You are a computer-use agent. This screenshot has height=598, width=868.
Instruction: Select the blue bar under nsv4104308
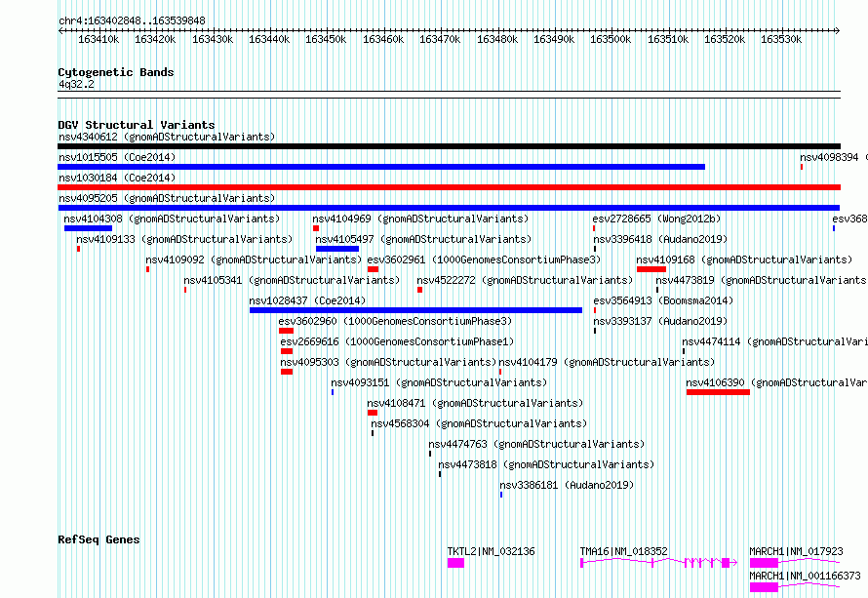[x=88, y=228]
